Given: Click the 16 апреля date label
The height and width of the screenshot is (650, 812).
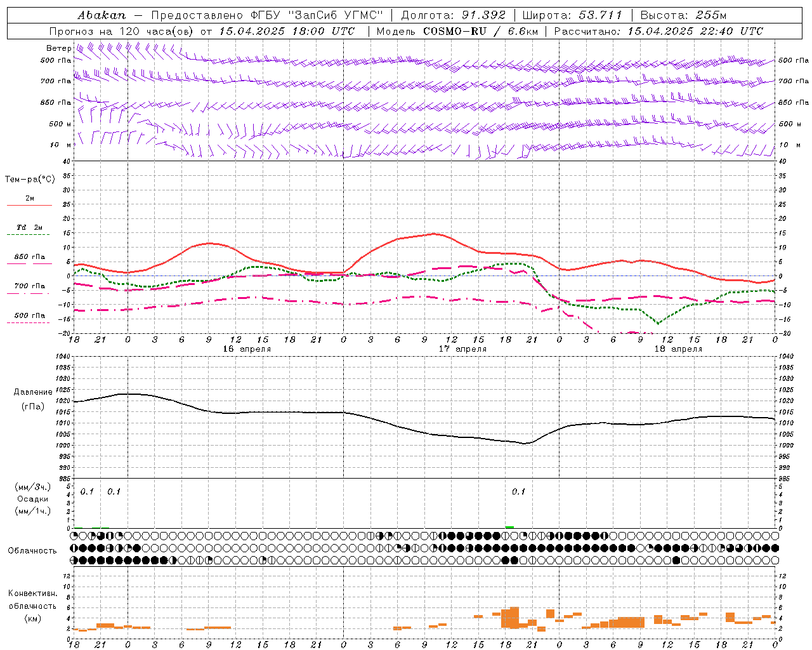Looking at the screenshot, I should [x=247, y=349].
